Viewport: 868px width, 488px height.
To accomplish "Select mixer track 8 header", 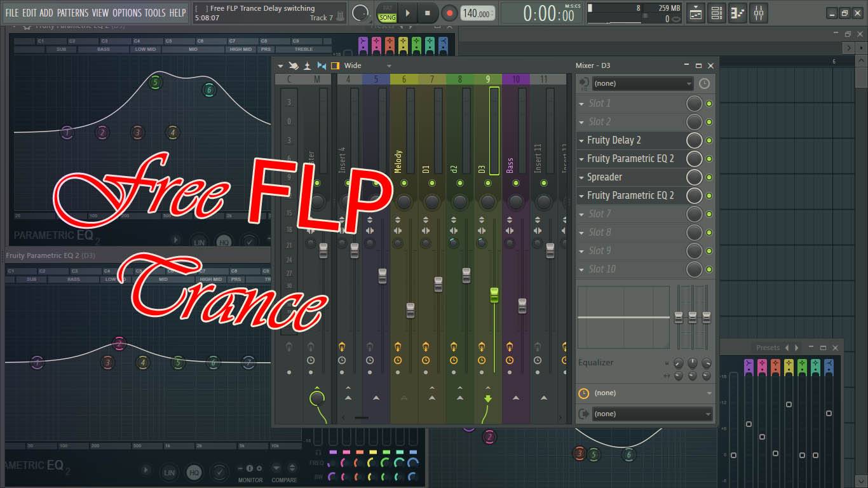I will [459, 79].
